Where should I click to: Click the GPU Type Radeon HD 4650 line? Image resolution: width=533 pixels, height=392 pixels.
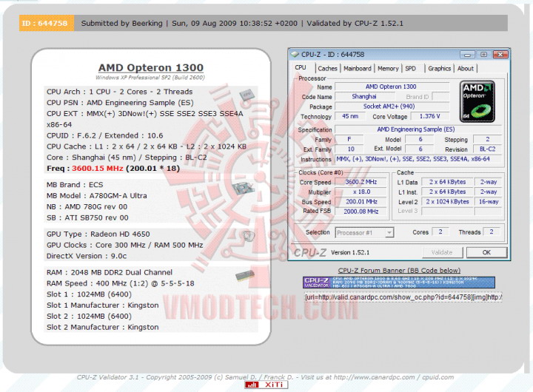pos(98,234)
